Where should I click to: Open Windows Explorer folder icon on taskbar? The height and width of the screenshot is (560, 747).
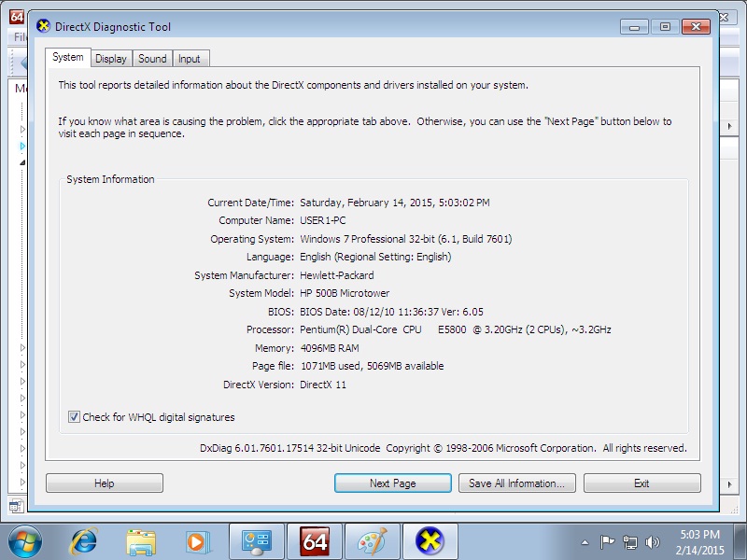coord(141,540)
